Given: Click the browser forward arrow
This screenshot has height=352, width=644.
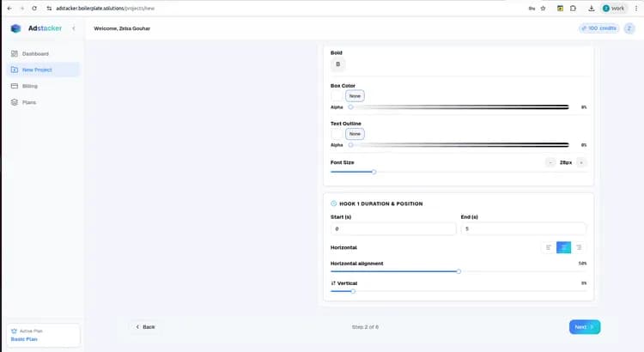Looking at the screenshot, I should [x=21, y=9].
